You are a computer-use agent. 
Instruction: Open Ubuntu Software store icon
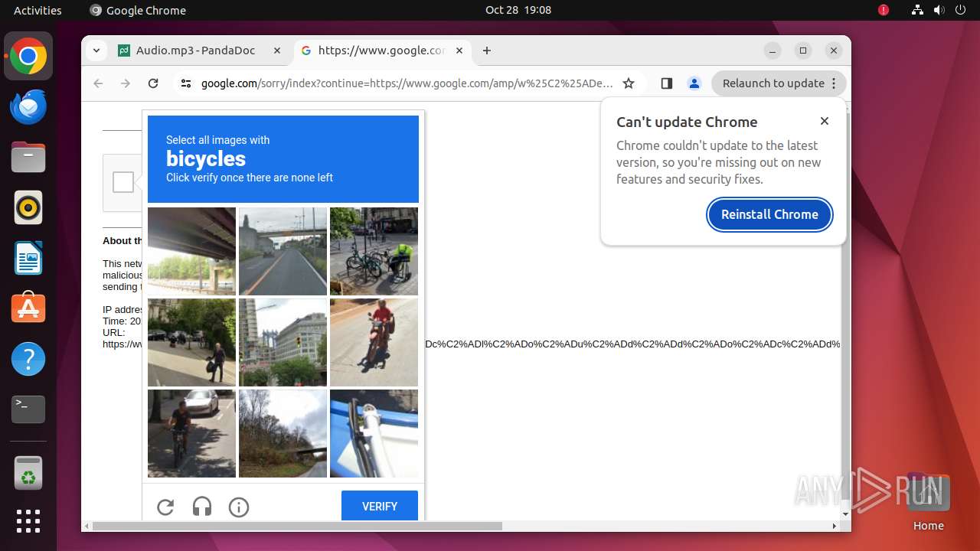28,308
